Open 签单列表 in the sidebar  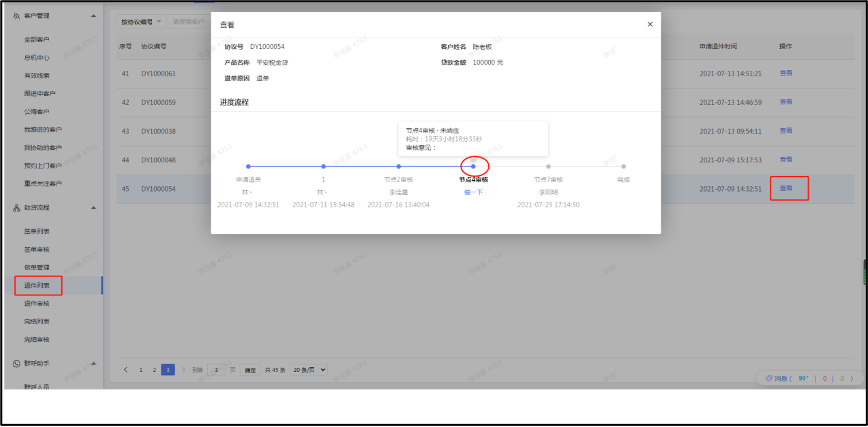pos(37,231)
